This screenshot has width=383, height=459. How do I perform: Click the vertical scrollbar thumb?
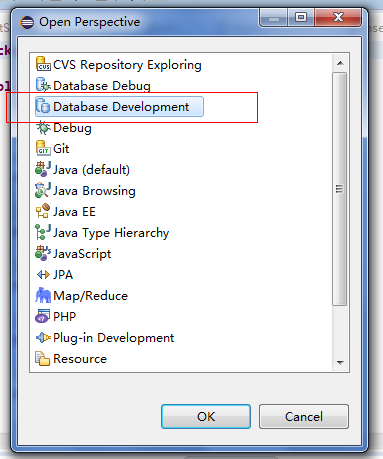pos(340,189)
